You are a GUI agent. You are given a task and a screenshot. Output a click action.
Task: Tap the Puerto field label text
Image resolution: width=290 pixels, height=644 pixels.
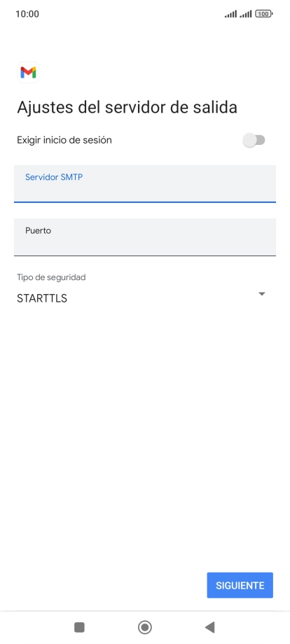[x=39, y=230]
